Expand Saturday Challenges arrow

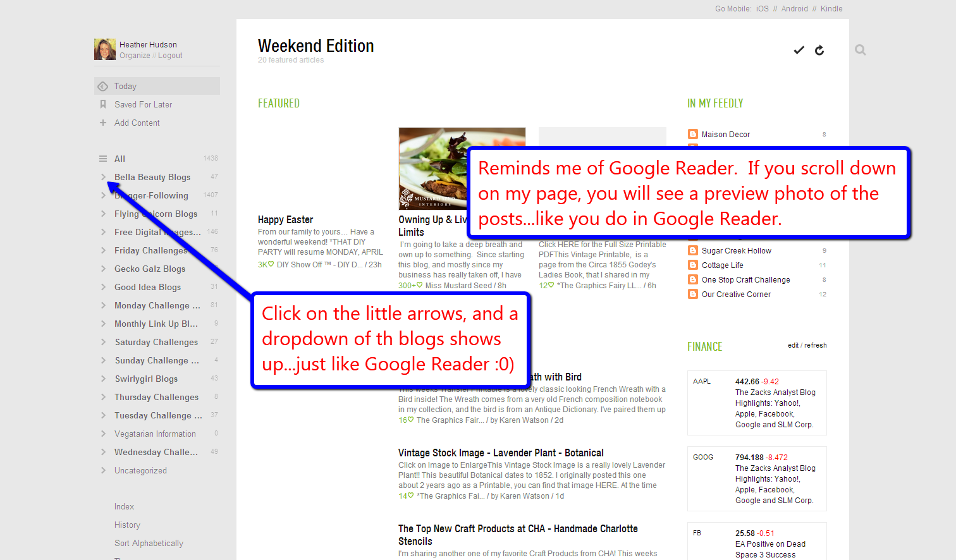[x=103, y=342]
